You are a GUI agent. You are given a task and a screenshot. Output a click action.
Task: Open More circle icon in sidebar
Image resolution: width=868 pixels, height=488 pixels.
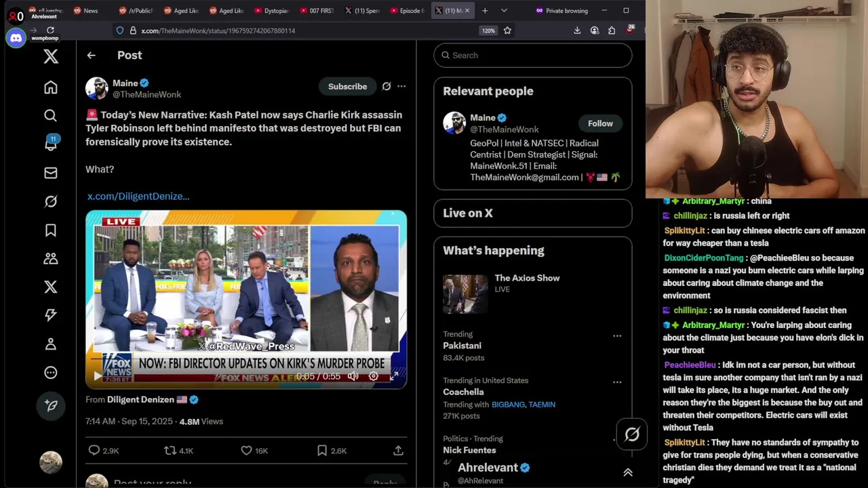51,372
